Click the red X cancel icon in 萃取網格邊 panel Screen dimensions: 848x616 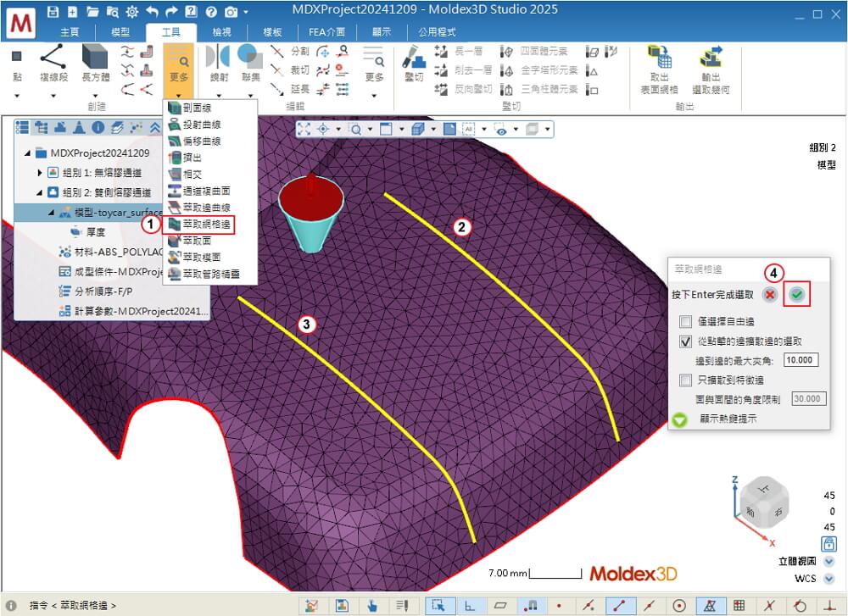[770, 295]
